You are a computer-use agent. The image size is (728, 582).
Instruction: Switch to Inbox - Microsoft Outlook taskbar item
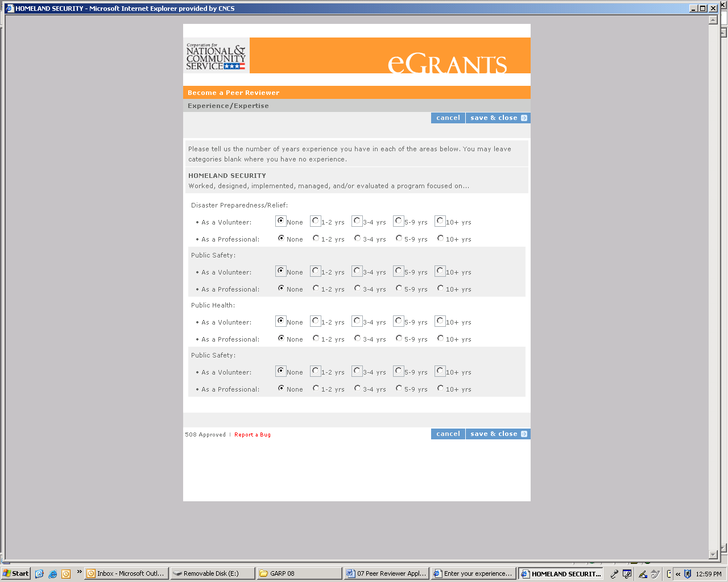point(126,573)
